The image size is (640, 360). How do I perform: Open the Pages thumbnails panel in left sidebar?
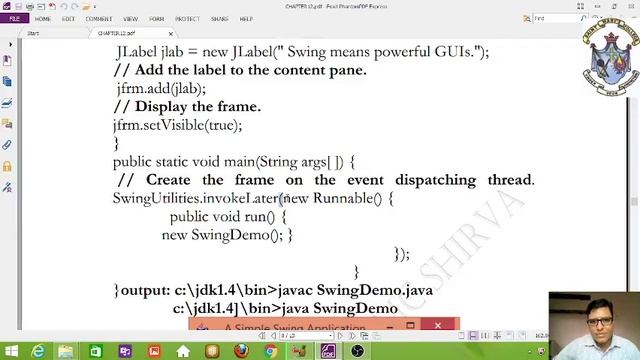(x=7, y=81)
